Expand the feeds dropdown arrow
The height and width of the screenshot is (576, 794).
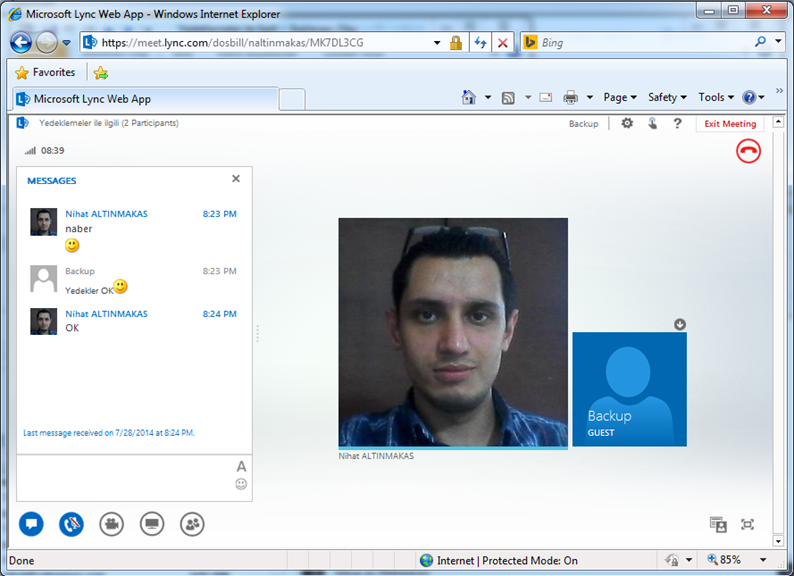(x=528, y=97)
